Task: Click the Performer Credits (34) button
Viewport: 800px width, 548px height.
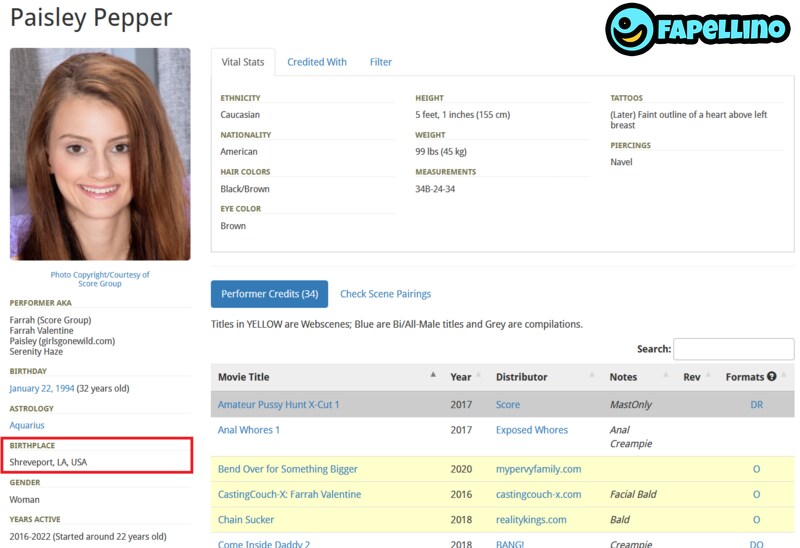Action: click(269, 294)
